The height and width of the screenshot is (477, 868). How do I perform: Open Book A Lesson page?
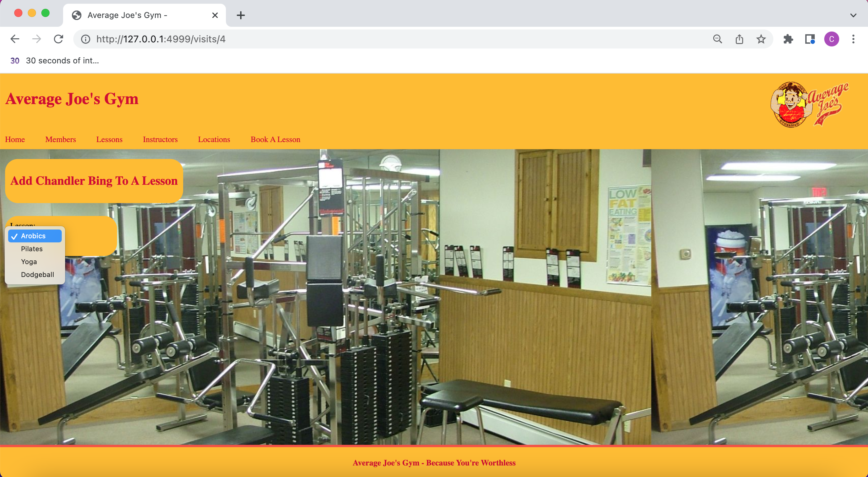[275, 139]
